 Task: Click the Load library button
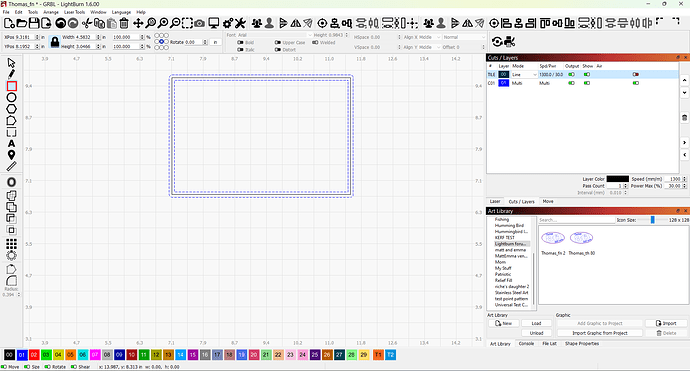click(536, 323)
